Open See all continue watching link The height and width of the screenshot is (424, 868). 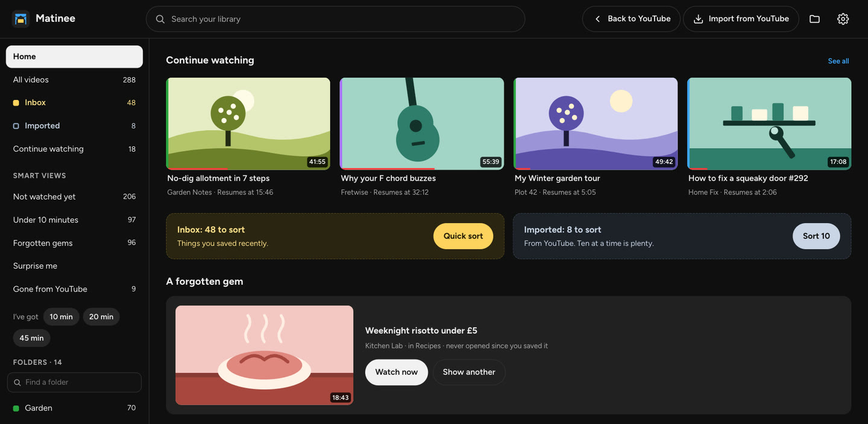click(x=838, y=61)
